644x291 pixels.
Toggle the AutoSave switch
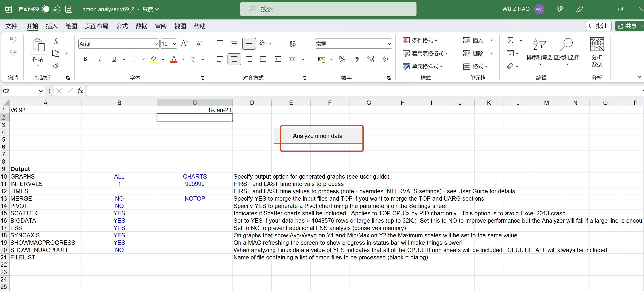[x=51, y=9]
